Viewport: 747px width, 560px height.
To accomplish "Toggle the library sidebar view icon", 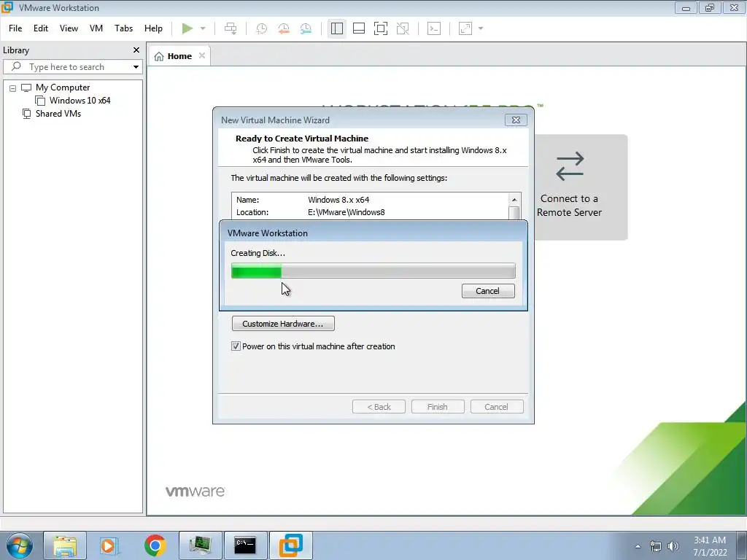I will click(x=337, y=28).
